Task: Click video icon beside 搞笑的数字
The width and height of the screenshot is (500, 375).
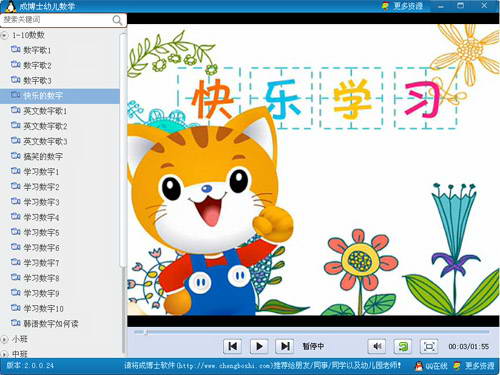Action: click(x=16, y=156)
